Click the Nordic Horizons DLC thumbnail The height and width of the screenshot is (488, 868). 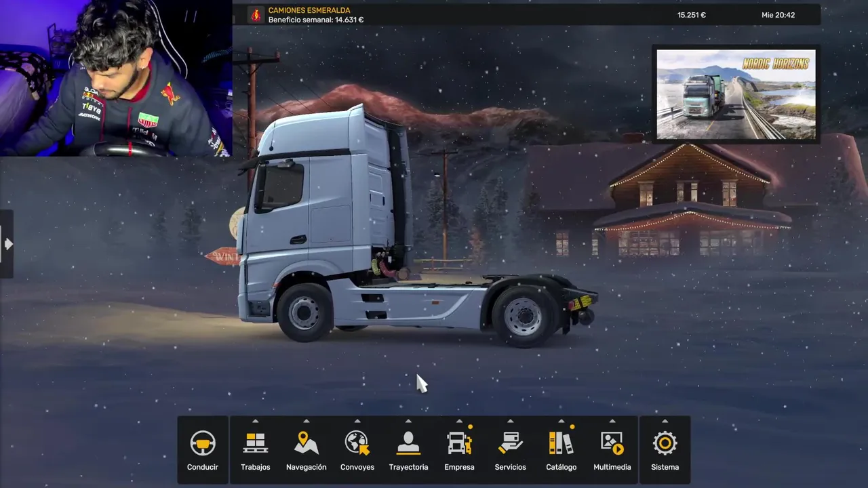point(736,94)
